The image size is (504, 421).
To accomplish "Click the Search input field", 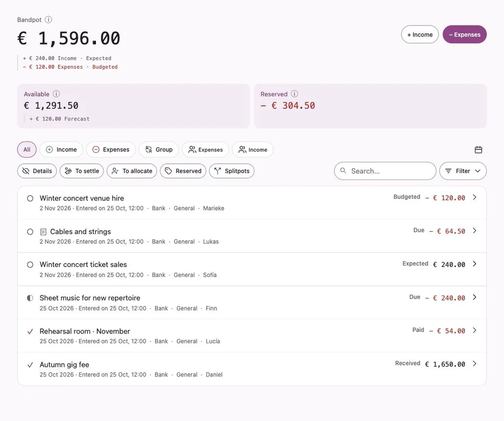I will point(385,171).
